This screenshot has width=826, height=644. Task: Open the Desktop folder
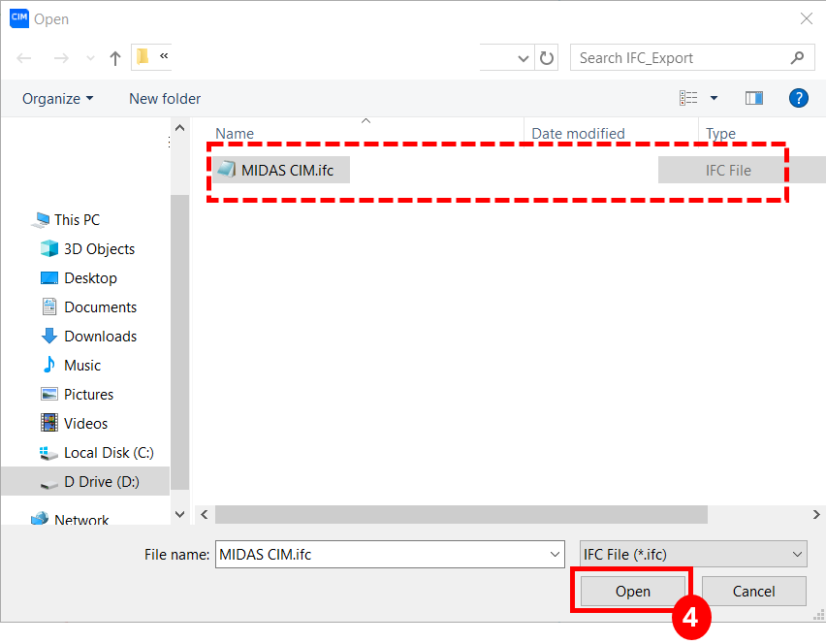pyautogui.click(x=90, y=277)
